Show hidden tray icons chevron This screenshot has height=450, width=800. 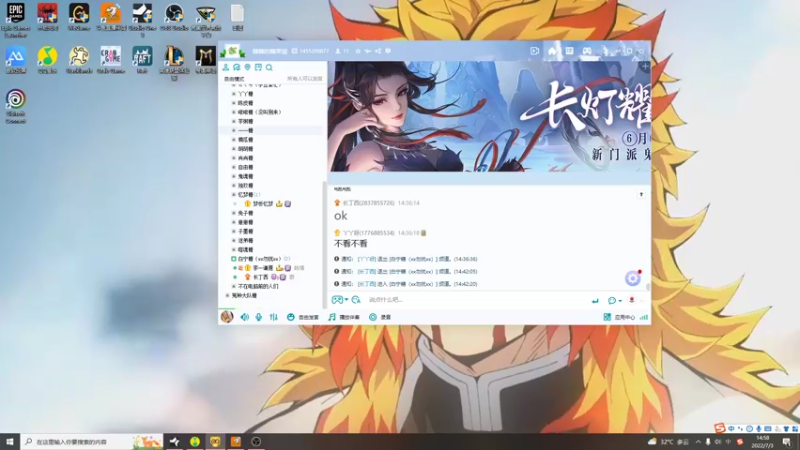point(698,441)
